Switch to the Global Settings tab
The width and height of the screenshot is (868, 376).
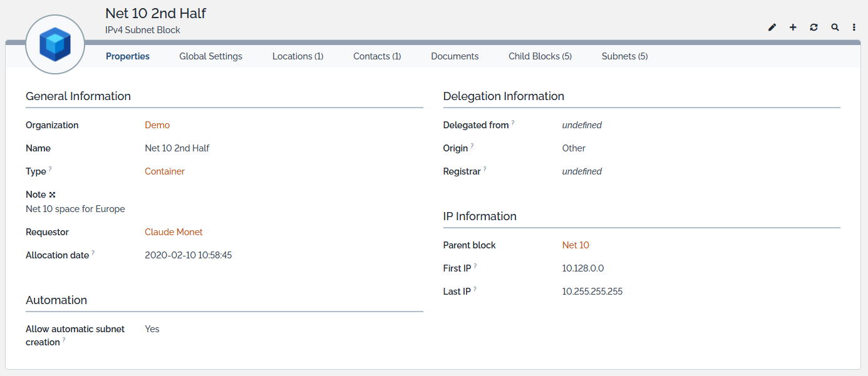tap(210, 56)
